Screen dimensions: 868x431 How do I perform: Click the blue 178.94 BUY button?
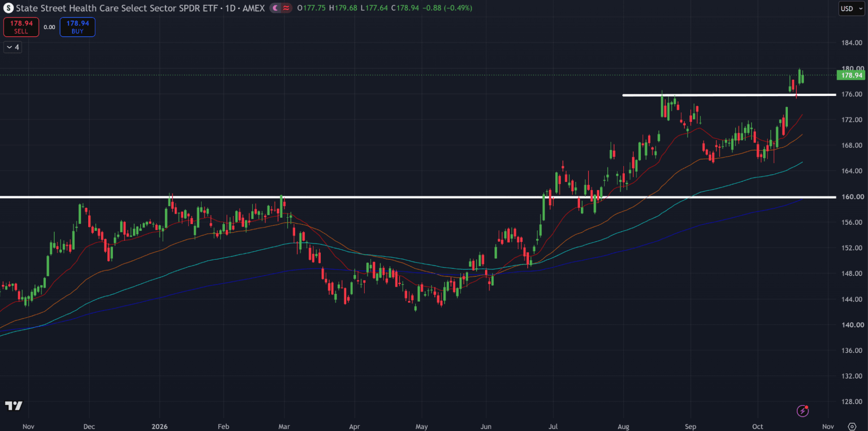click(77, 27)
